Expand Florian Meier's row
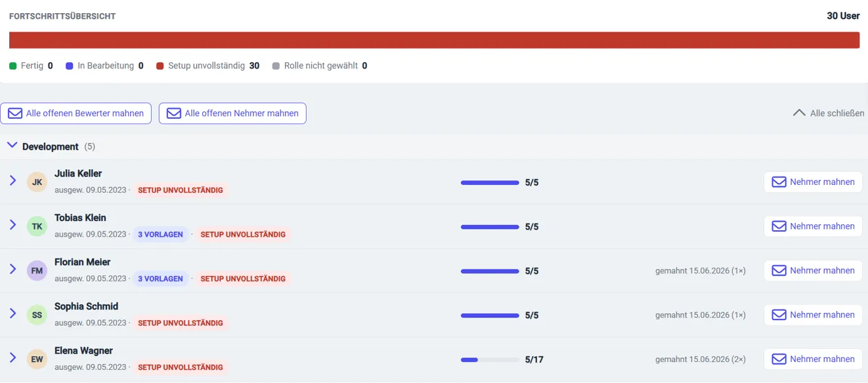Screen dimensions: 868x383 pyautogui.click(x=12, y=269)
